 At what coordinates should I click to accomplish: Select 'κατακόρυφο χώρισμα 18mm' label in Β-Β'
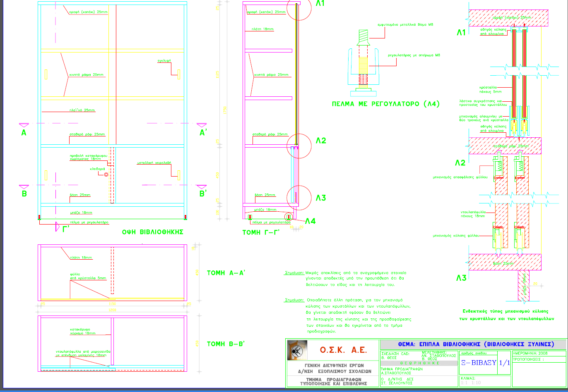[82, 331]
